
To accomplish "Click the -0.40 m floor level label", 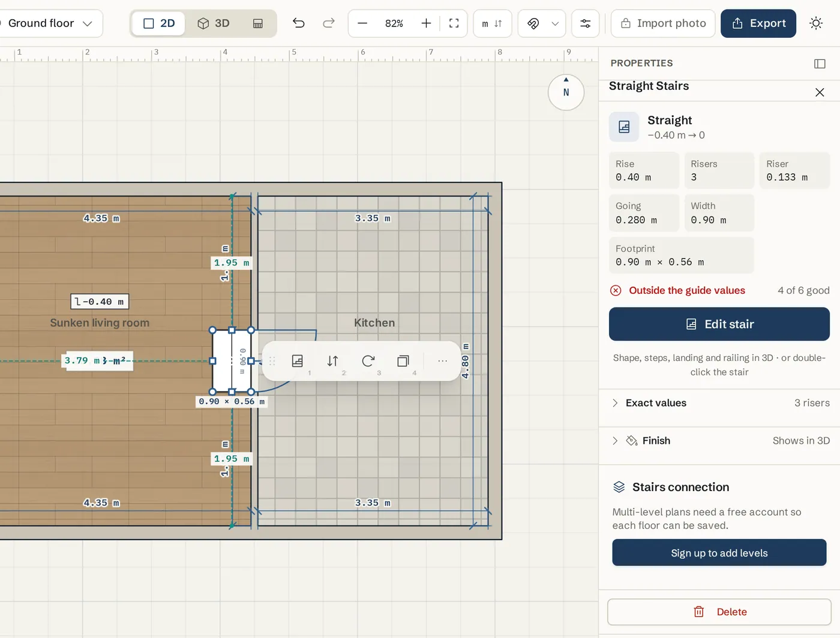I will coord(100,302).
